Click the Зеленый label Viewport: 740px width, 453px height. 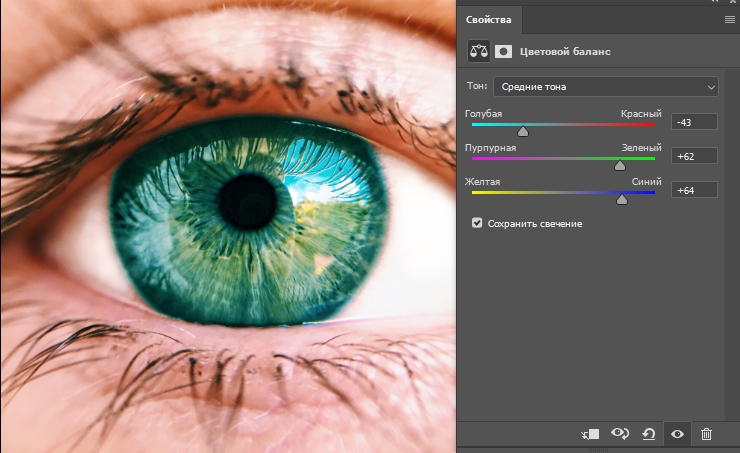click(x=641, y=148)
